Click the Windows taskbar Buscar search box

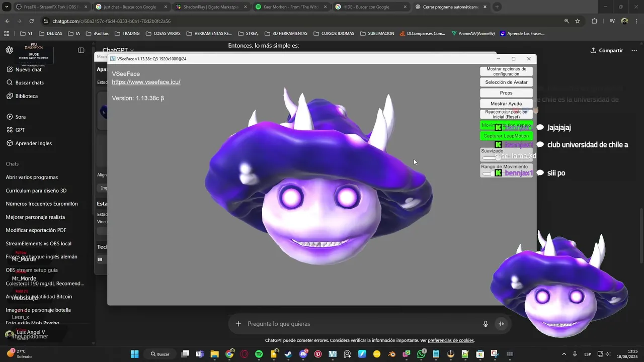[x=160, y=354]
